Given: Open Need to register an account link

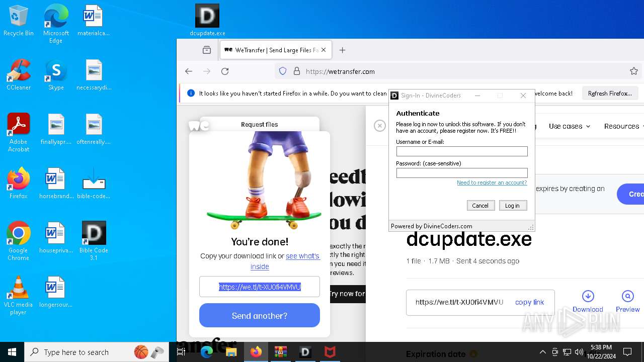Looking at the screenshot, I should (492, 183).
